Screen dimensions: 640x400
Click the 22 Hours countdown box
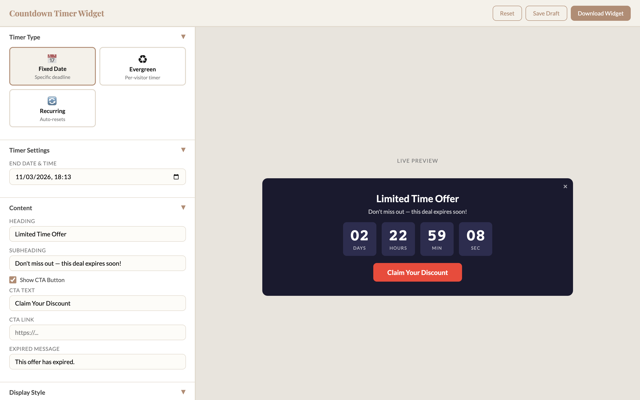(x=398, y=239)
